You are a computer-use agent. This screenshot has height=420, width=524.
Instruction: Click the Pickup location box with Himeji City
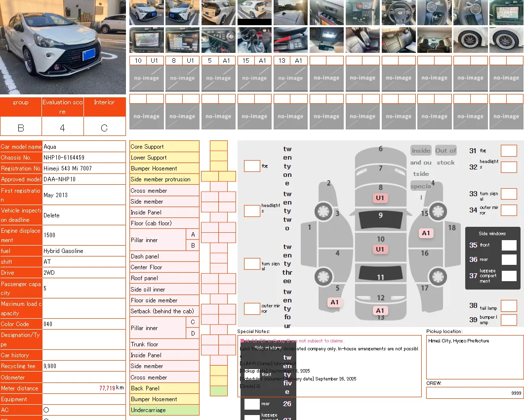(x=475, y=357)
